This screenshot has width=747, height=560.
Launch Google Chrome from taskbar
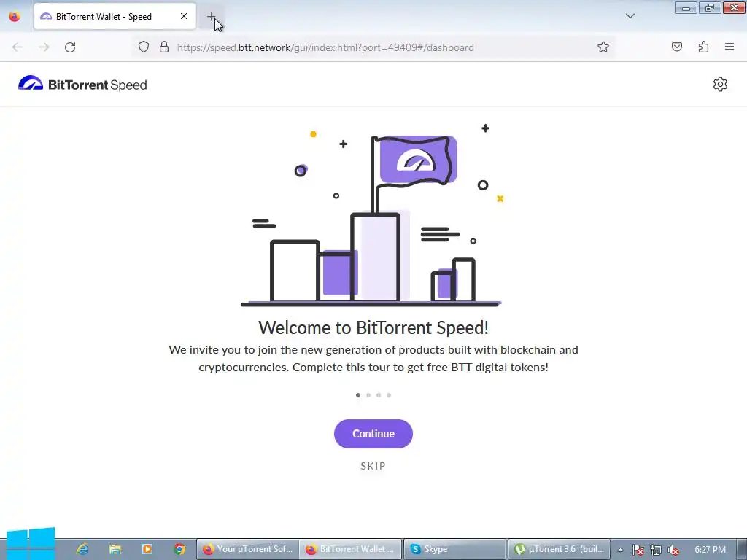point(179,549)
